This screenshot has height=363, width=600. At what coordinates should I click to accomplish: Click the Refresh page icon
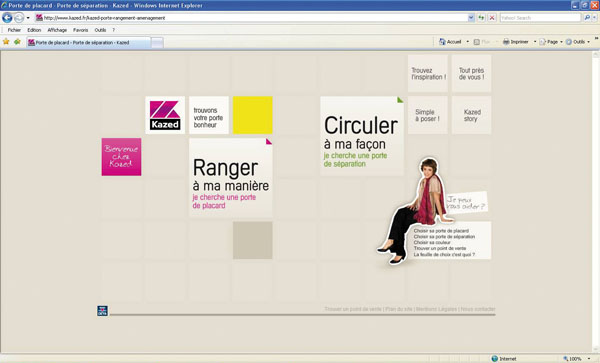tap(481, 18)
